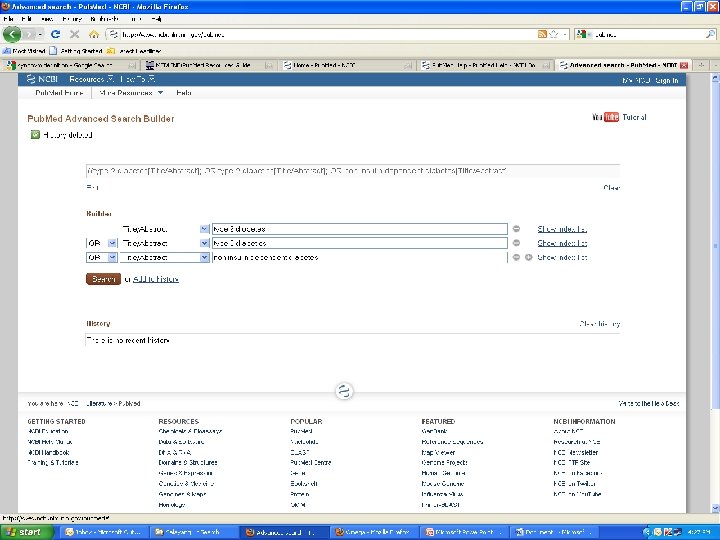Open the Help link in PubMed subheader
720x540 pixels.
tap(184, 92)
